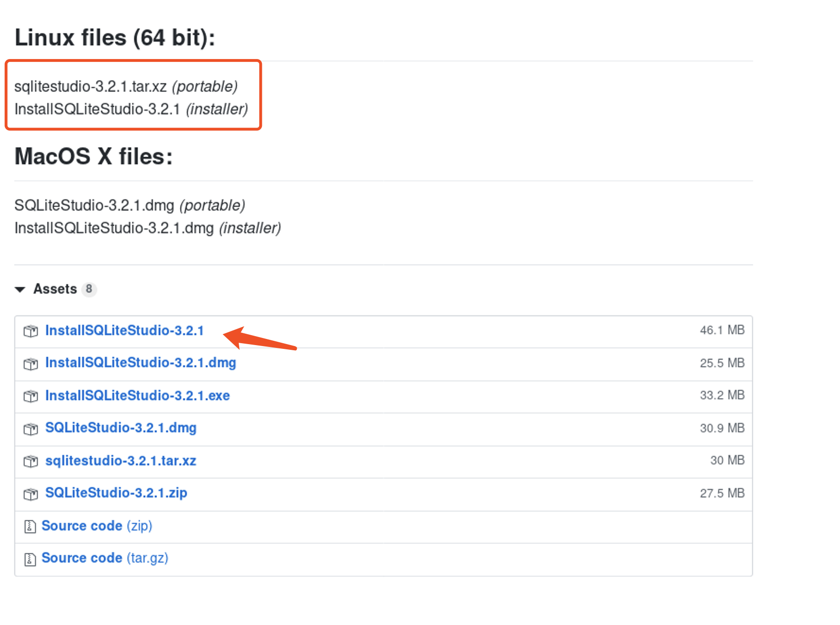Download Source code (tar.gz)
The width and height of the screenshot is (840, 625).
[105, 558]
